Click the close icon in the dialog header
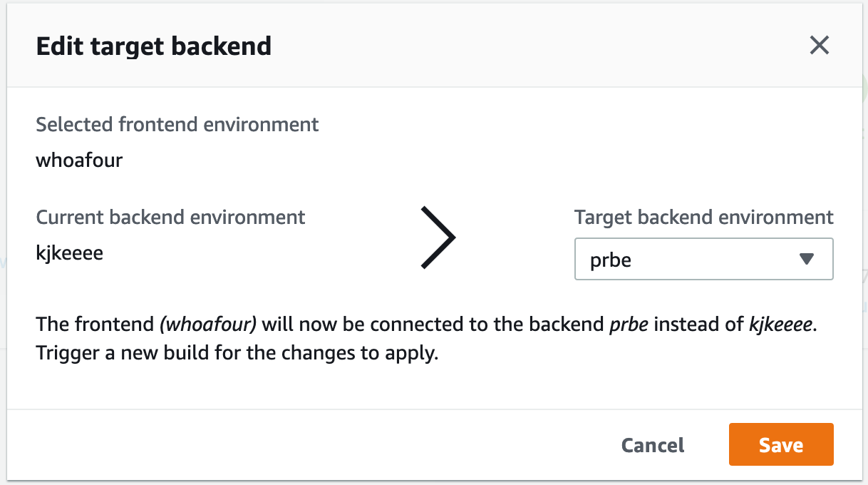This screenshot has width=868, height=485. tap(819, 46)
